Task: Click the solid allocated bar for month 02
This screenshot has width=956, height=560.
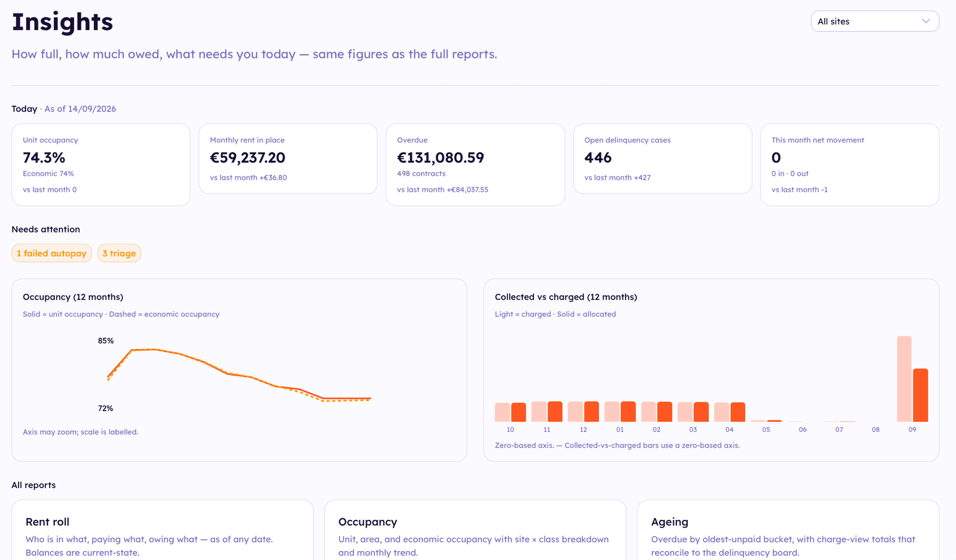Action: click(x=665, y=412)
